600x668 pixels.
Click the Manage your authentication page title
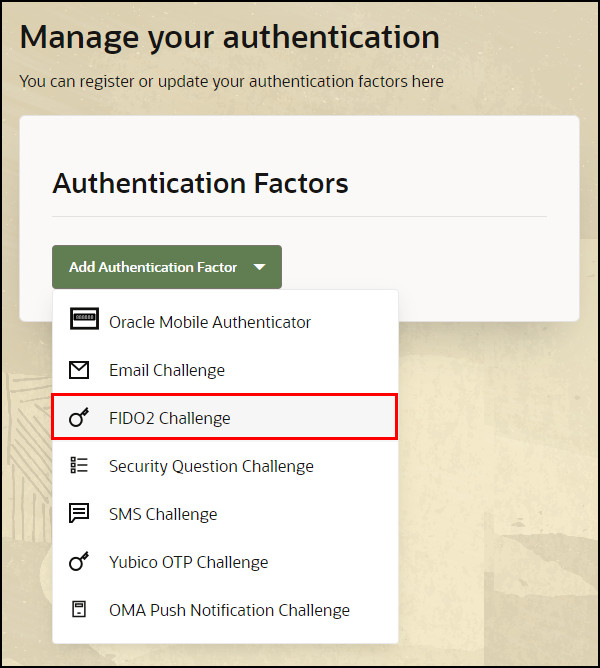(x=229, y=37)
